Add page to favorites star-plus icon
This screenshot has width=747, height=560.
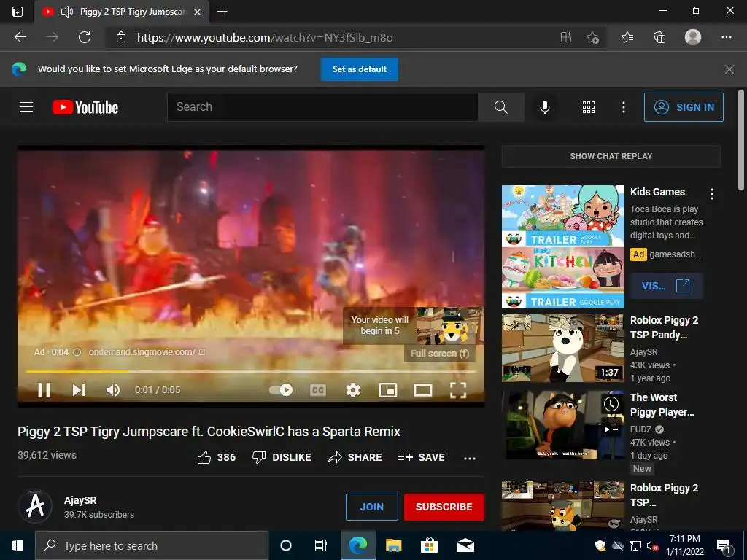[592, 37]
